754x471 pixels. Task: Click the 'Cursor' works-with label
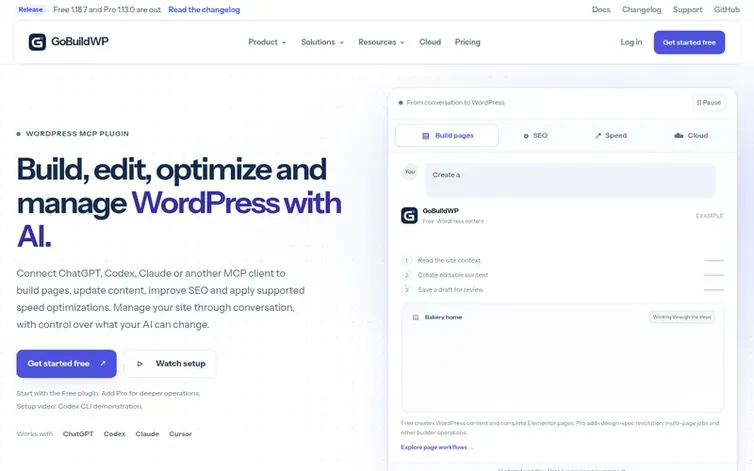[x=180, y=434]
